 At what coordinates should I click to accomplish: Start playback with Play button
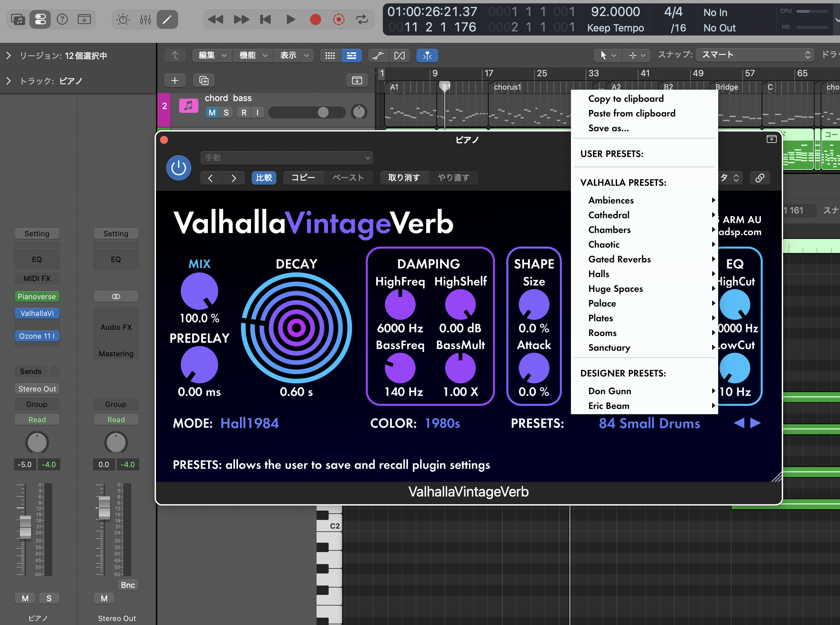(290, 19)
